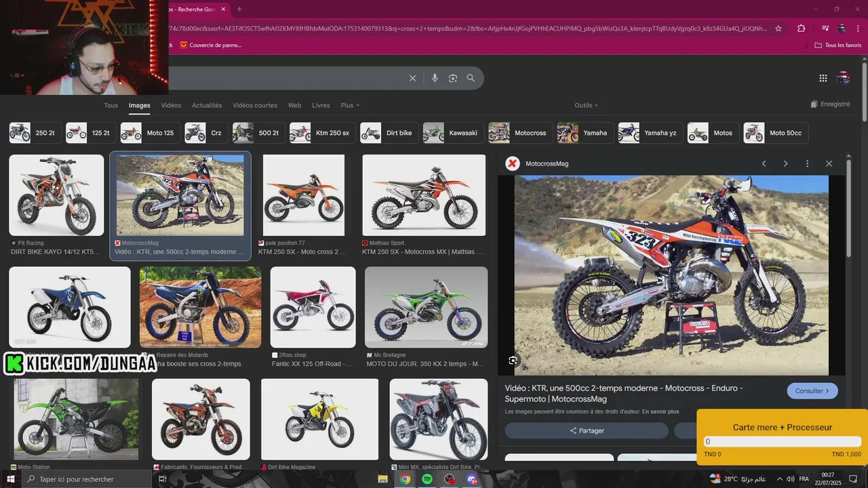
Task: Open the pole position 77 KTM thumbnail
Action: [x=304, y=195]
